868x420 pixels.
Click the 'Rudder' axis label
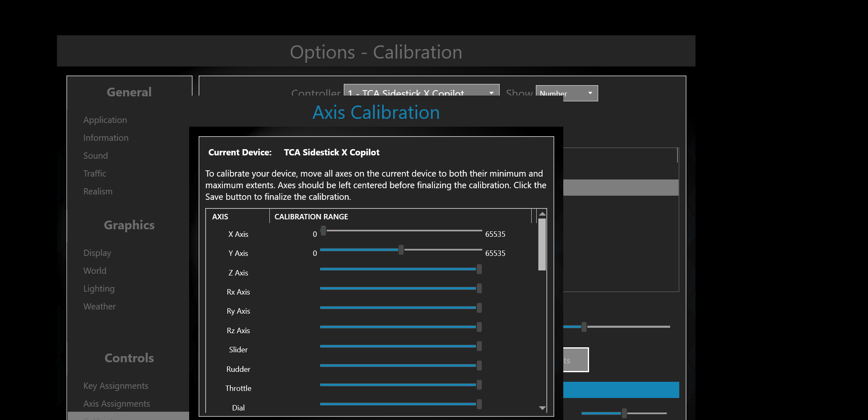click(238, 369)
